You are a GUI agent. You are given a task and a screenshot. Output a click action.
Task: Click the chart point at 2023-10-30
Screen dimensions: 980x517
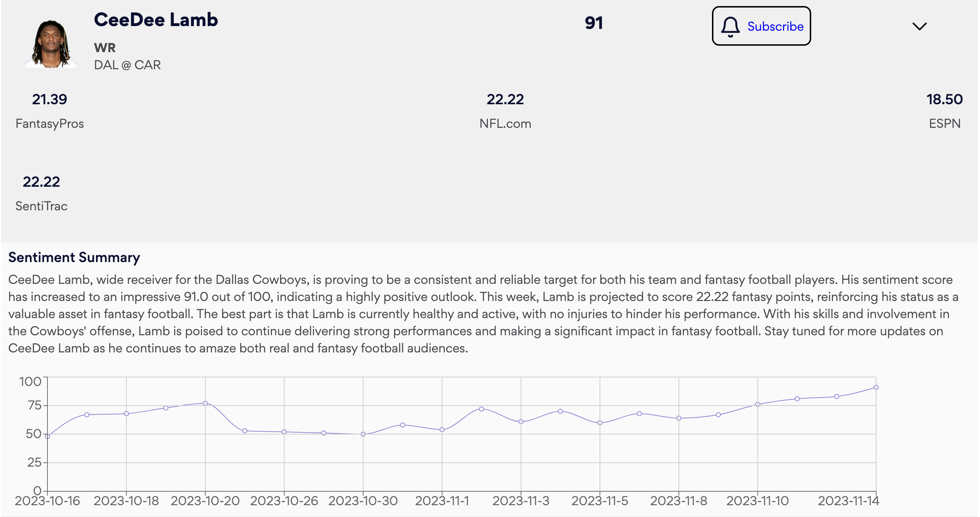[363, 434]
